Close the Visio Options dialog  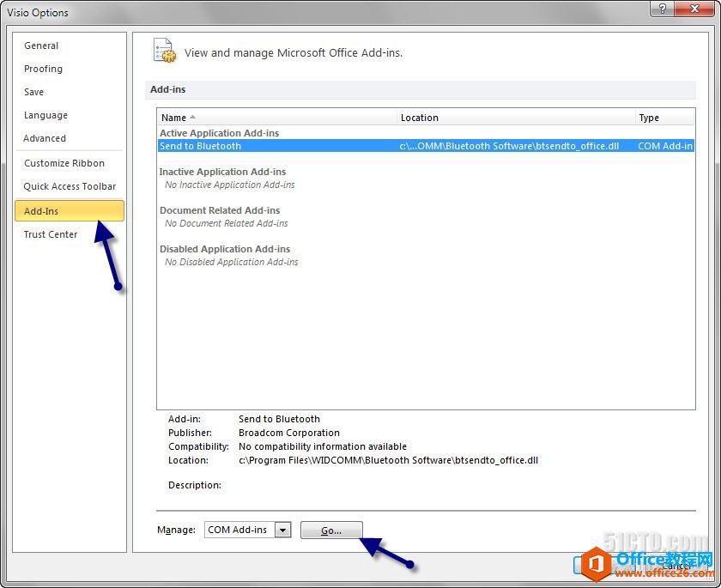tap(695, 9)
